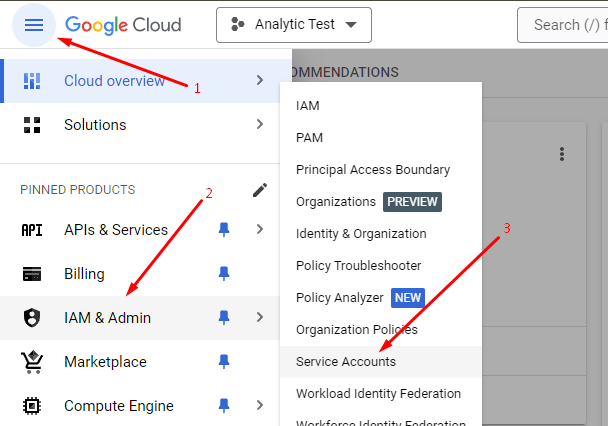Click the Solutions grid icon

[32, 125]
